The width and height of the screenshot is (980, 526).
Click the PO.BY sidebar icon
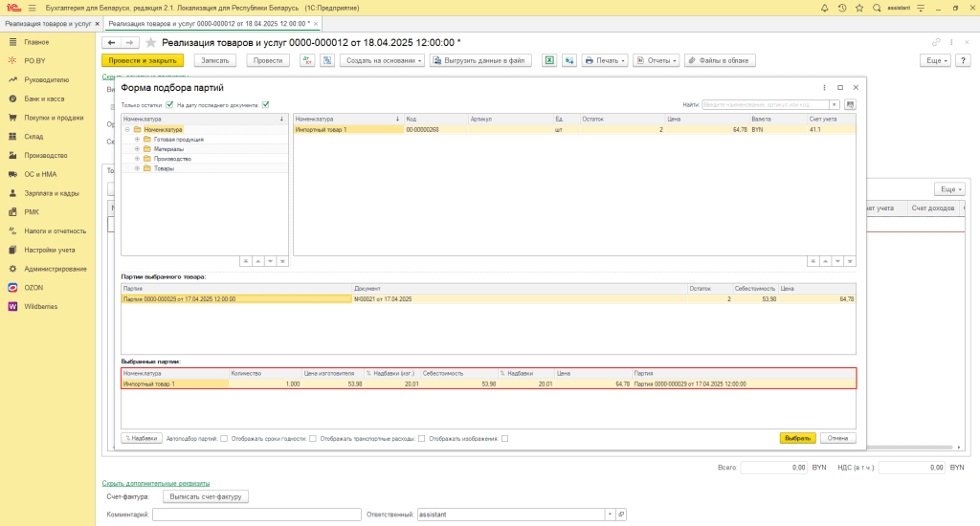click(12, 60)
